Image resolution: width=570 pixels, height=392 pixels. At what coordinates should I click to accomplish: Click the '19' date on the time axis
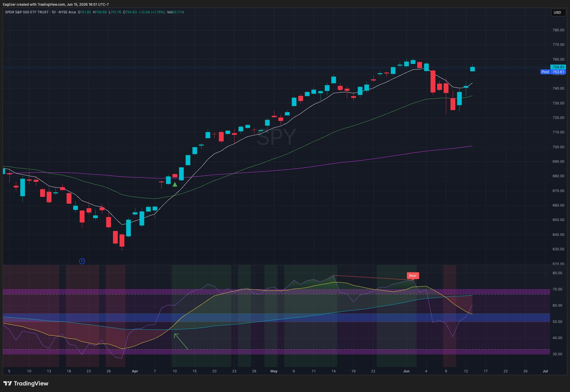(x=353, y=371)
